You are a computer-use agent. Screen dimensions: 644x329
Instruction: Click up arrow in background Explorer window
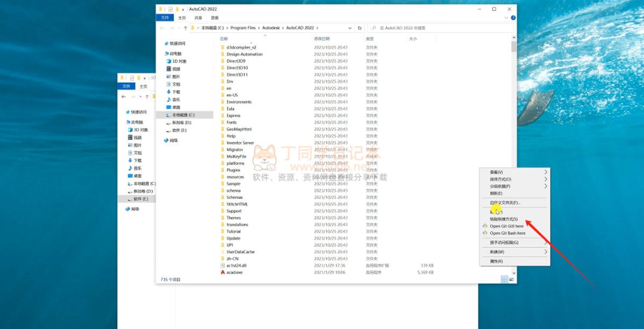pyautogui.click(x=147, y=97)
